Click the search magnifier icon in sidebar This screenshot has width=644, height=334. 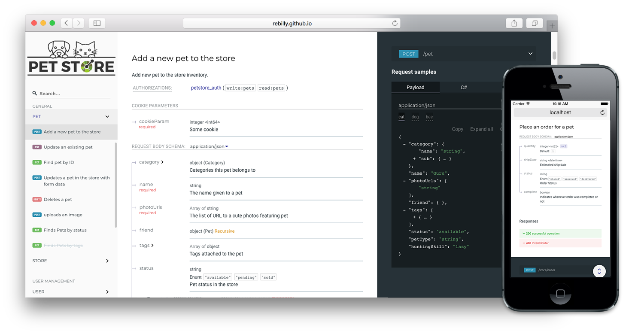pyautogui.click(x=35, y=93)
